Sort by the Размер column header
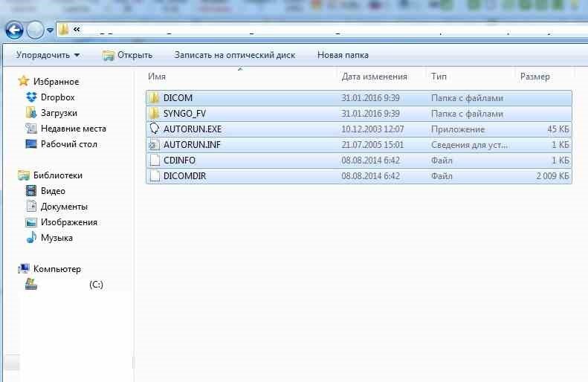588x382 pixels. (x=534, y=77)
